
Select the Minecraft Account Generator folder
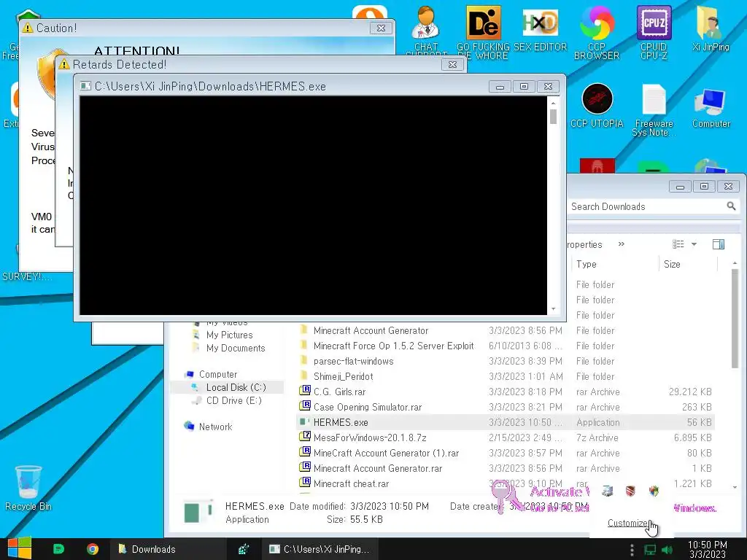505,330
